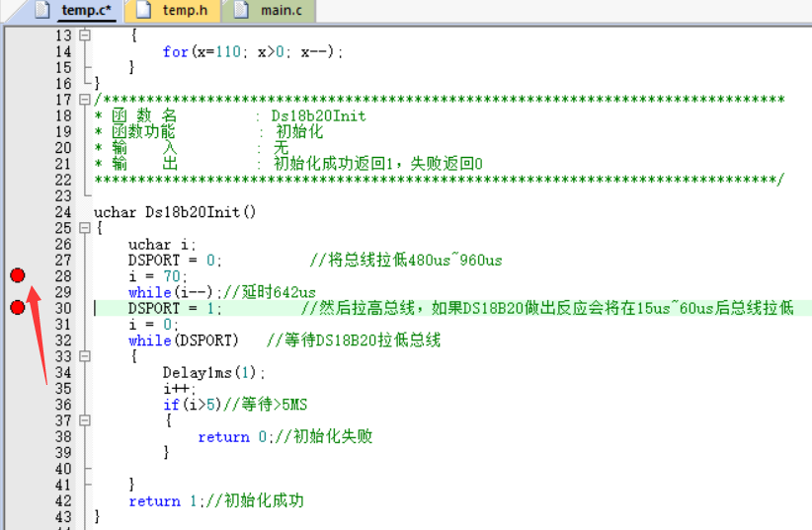Image resolution: width=812 pixels, height=530 pixels.
Task: Collapse the comment block at line 17
Action: [85, 100]
